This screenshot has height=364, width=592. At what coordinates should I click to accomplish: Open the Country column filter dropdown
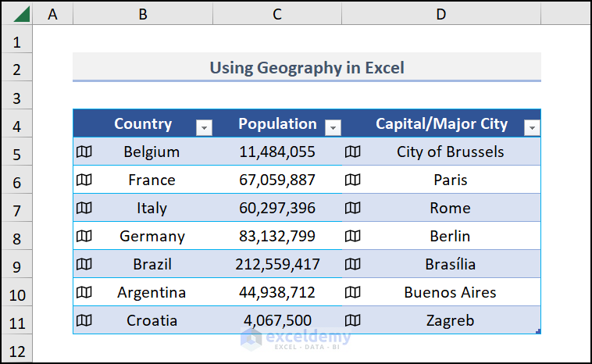(x=204, y=127)
